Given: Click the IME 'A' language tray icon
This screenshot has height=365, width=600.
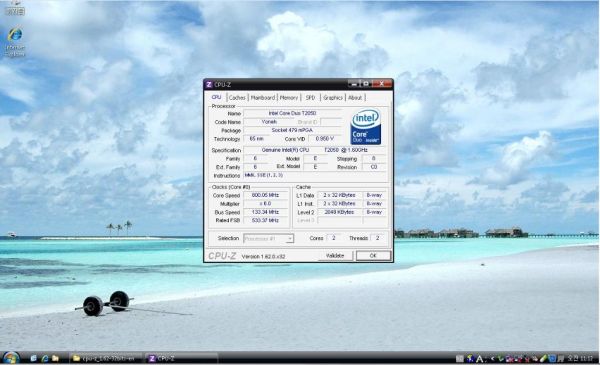Looking at the screenshot, I should (x=479, y=359).
